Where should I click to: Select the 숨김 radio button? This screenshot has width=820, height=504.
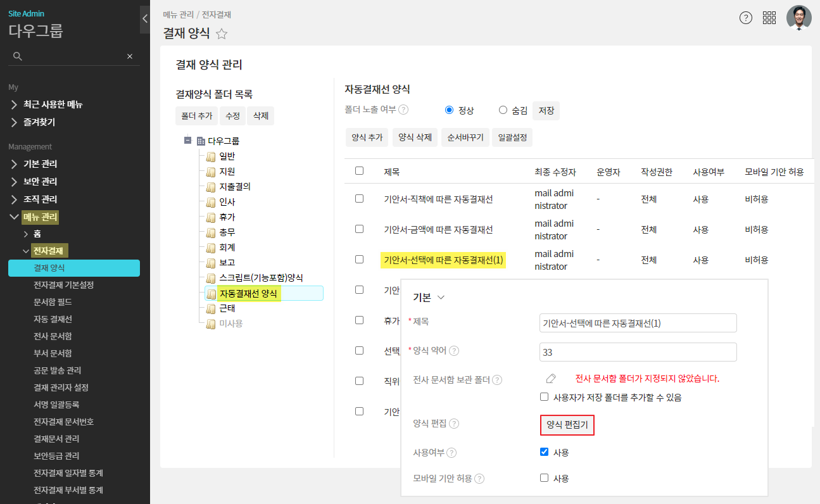coord(503,110)
